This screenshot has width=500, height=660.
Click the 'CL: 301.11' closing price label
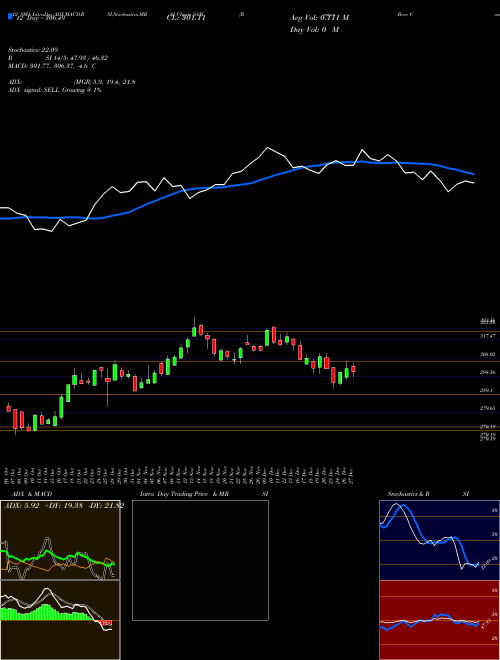pos(186,18)
